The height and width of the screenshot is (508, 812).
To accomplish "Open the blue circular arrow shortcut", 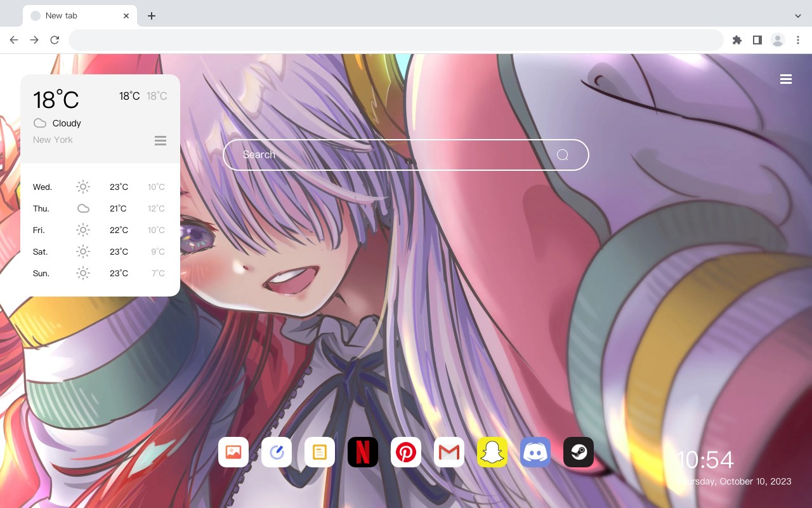I will [x=277, y=452].
